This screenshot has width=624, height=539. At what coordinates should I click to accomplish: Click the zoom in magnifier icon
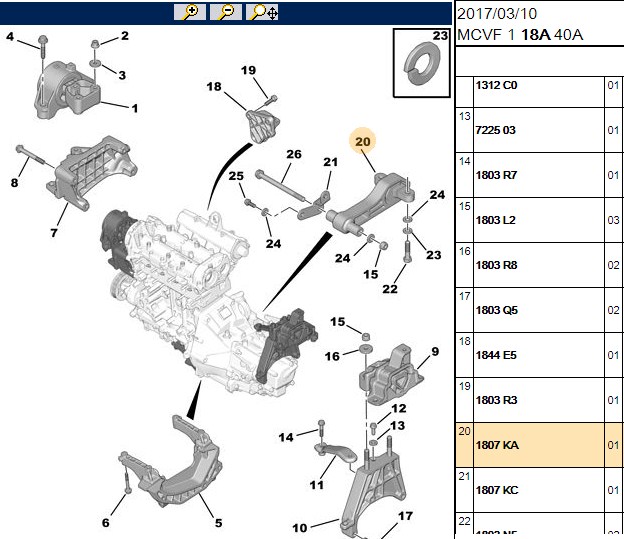(x=190, y=12)
